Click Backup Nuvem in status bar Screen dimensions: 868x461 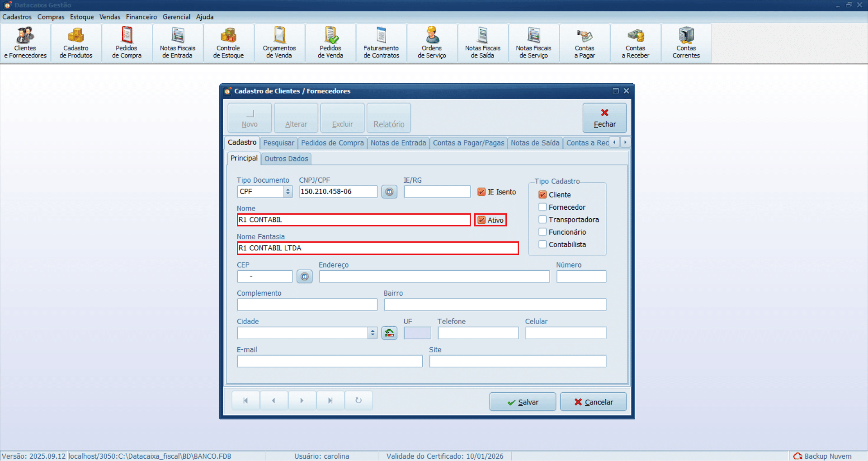[x=823, y=456]
